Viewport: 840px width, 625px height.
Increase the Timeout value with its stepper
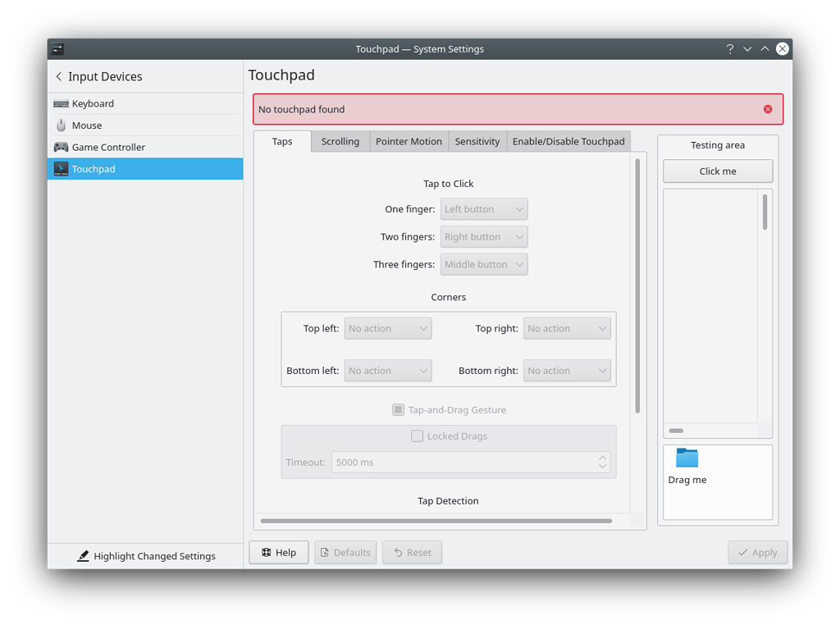pos(604,458)
